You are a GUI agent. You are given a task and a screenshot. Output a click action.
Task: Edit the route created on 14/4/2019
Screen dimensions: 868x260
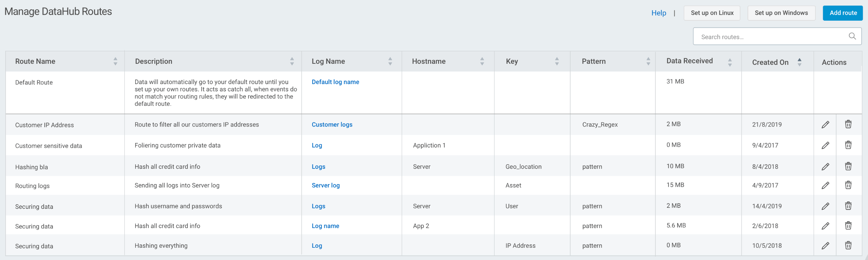coord(825,206)
